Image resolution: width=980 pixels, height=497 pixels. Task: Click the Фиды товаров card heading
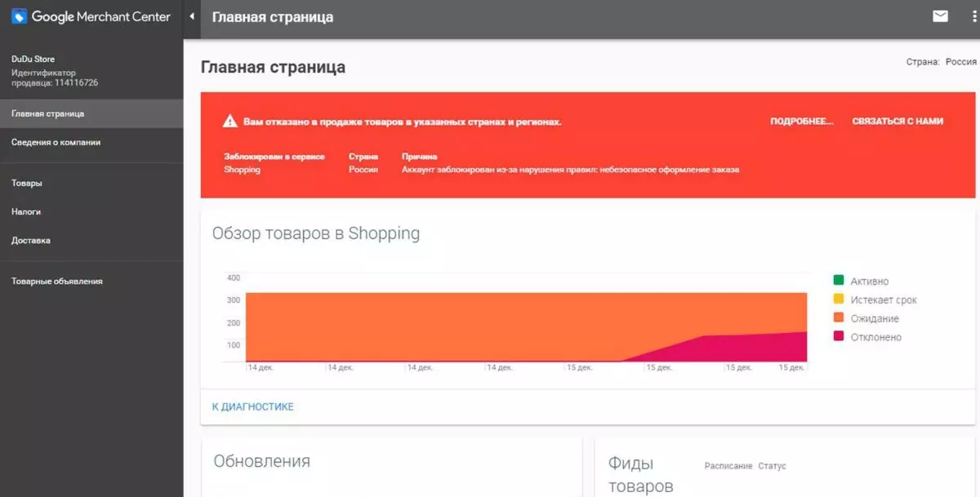(641, 475)
